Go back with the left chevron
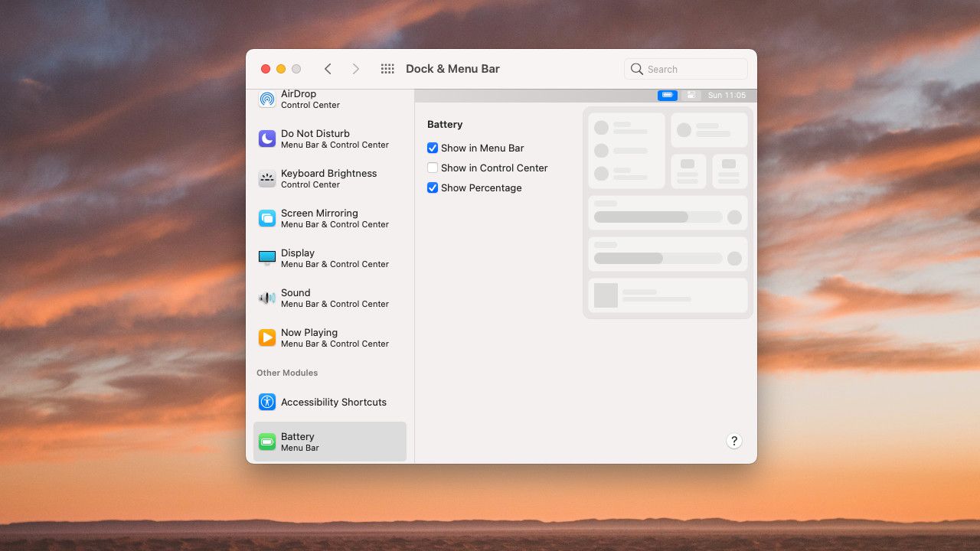 [x=328, y=69]
